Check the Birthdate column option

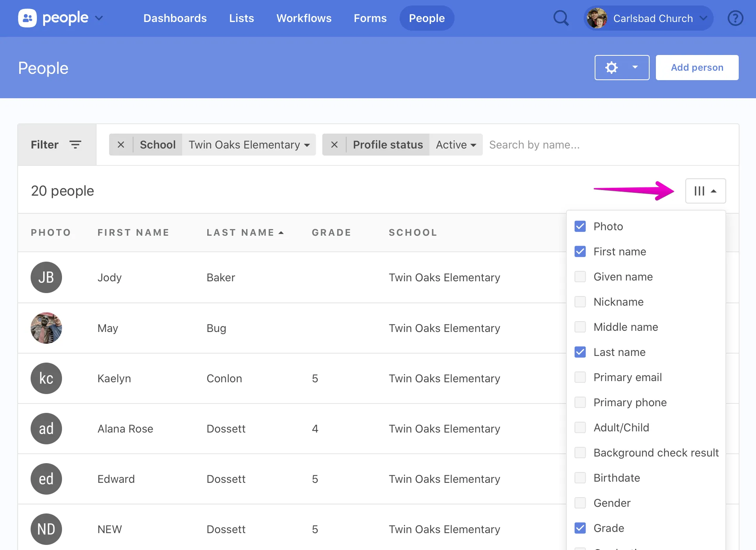coord(580,478)
